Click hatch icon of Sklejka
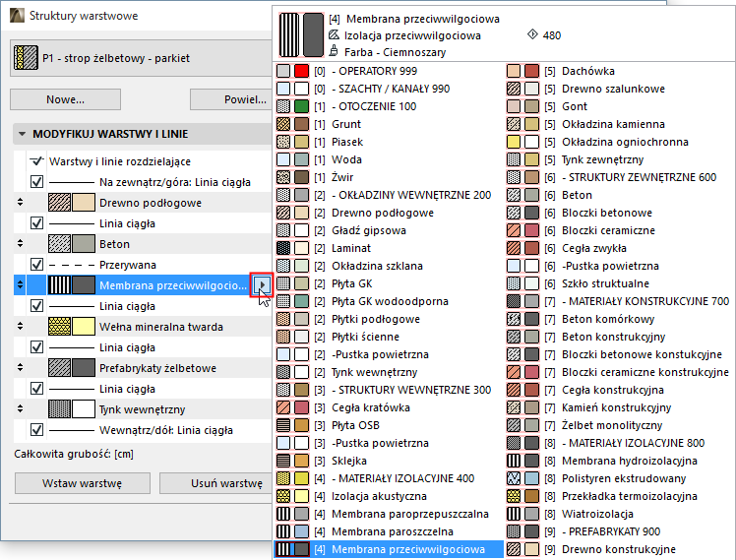This screenshot has width=736, height=560. 283,461
